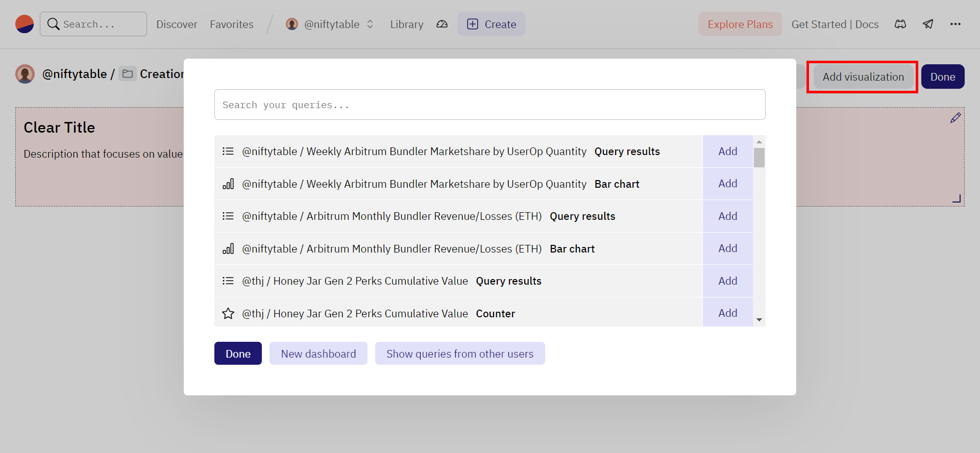
Task: Add Weekly Arbitrum Bundler Marketshare Query results
Action: [x=728, y=152]
